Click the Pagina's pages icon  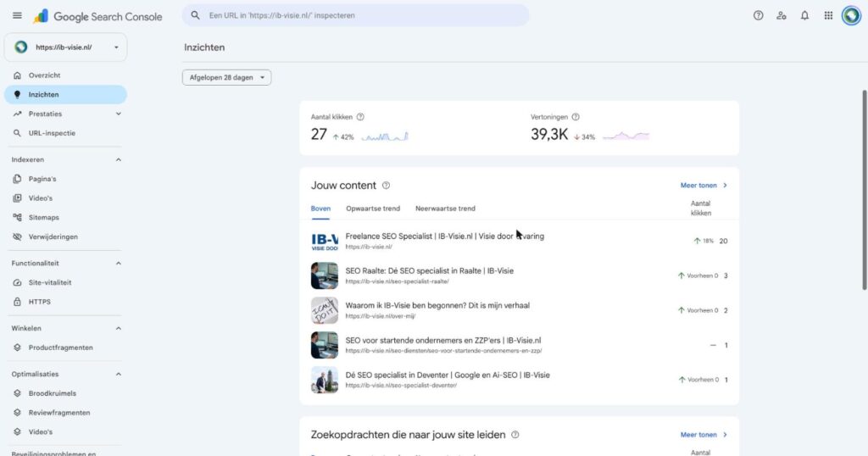(x=17, y=179)
